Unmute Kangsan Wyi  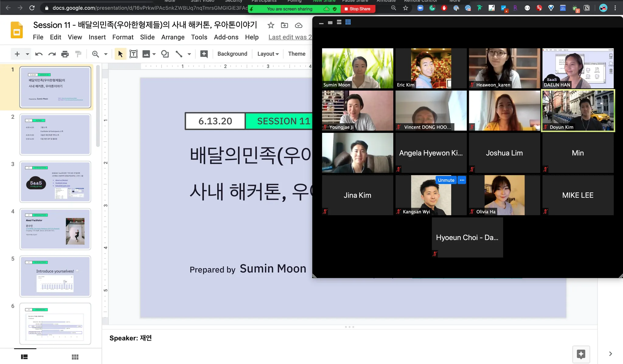[x=446, y=180]
